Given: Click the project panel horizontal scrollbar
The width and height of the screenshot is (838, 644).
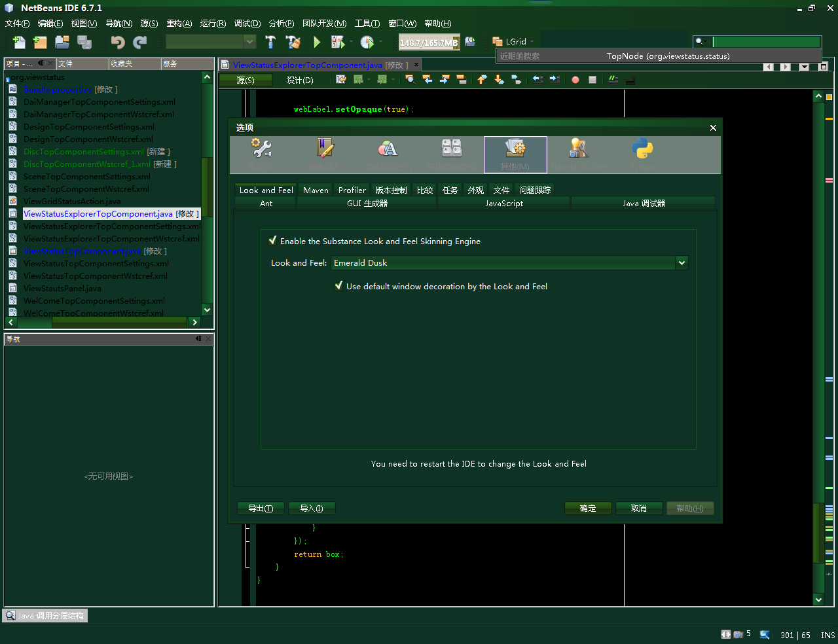Looking at the screenshot, I should point(102,322).
